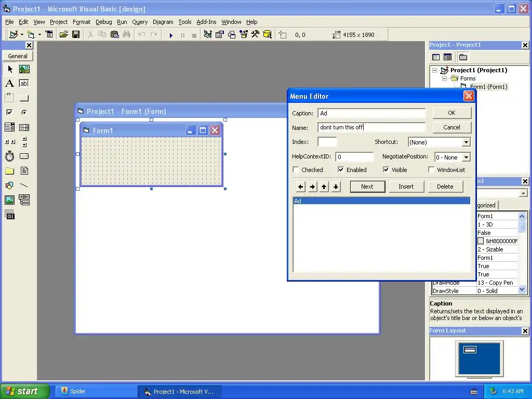The height and width of the screenshot is (399, 532).
Task: Click the Delete button in Menu Editor
Action: click(445, 187)
